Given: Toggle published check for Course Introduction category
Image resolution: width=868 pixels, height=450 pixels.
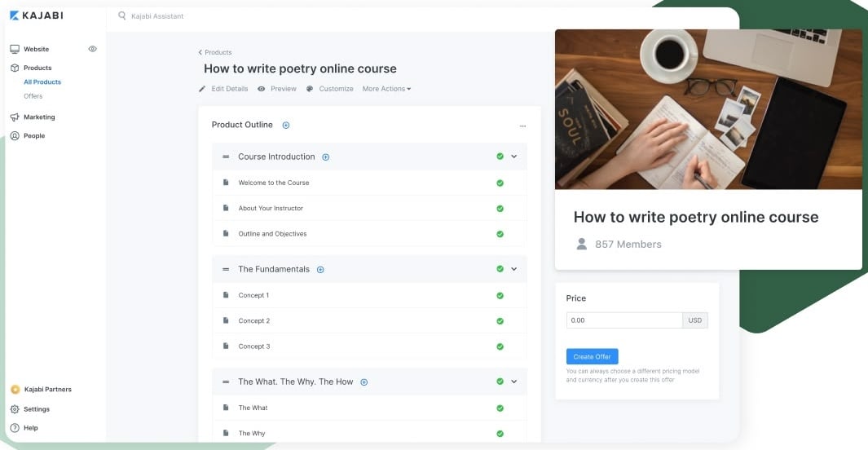Looking at the screenshot, I should 500,157.
